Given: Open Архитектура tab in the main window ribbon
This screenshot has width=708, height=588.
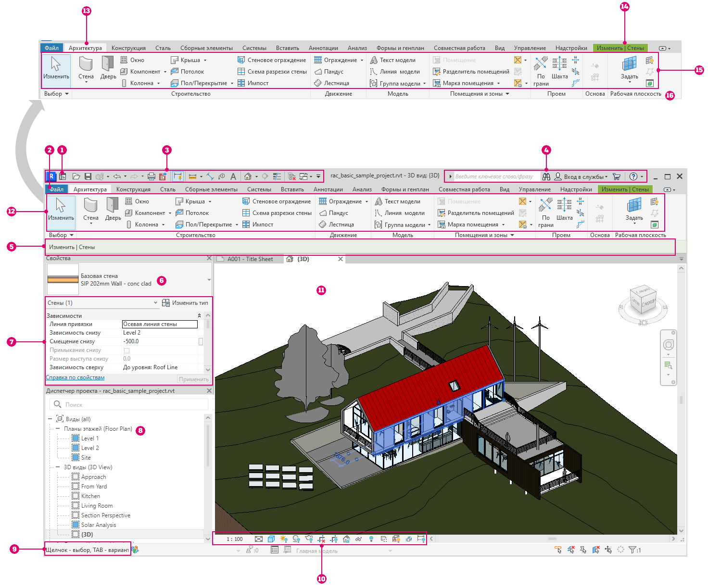Looking at the screenshot, I should 90,189.
